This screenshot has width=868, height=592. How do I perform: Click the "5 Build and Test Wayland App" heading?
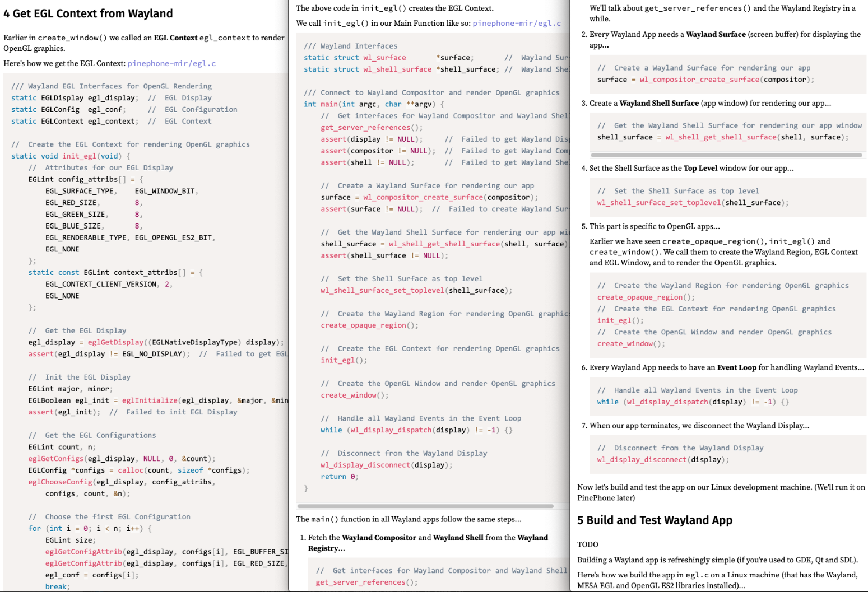point(655,520)
